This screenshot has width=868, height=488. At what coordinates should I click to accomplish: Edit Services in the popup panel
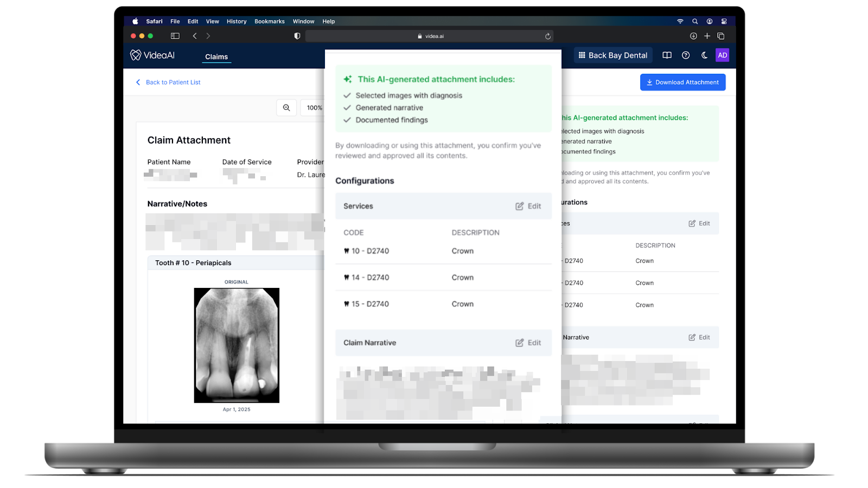pyautogui.click(x=528, y=206)
